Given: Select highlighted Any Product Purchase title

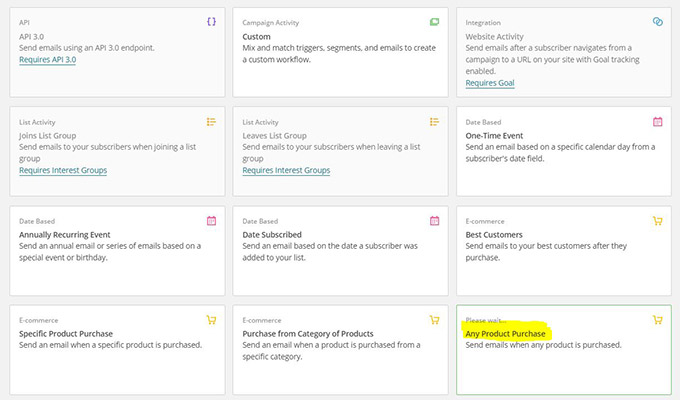Looking at the screenshot, I should [x=505, y=334].
